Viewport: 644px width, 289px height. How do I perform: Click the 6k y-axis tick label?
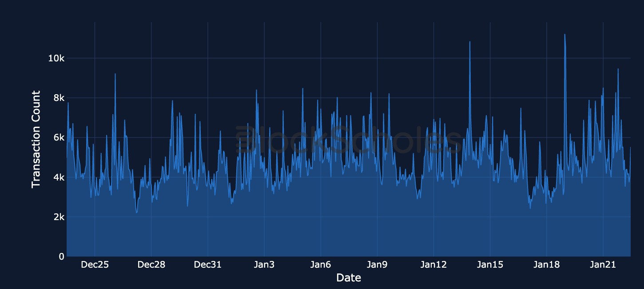[59, 137]
